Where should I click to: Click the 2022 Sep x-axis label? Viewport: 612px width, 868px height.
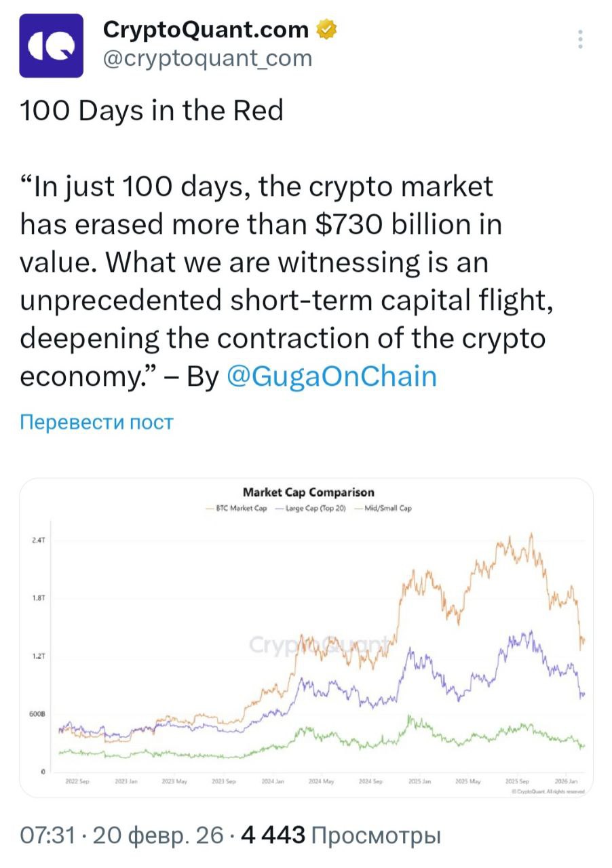click(77, 781)
